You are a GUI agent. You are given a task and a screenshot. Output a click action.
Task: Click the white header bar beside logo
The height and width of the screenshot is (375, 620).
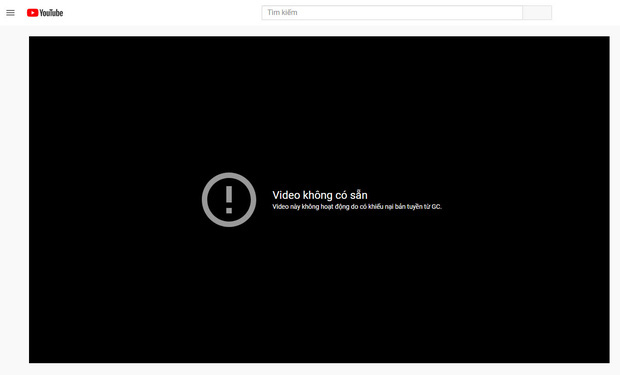[158, 13]
